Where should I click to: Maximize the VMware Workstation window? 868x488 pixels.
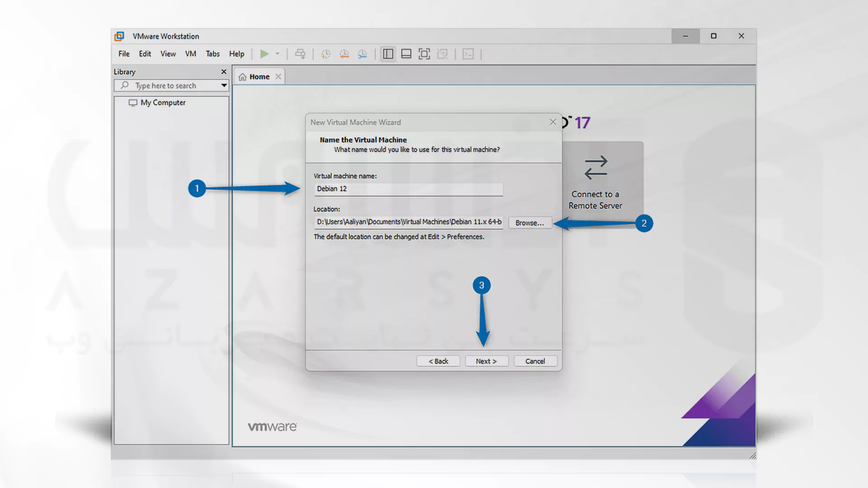(x=714, y=36)
